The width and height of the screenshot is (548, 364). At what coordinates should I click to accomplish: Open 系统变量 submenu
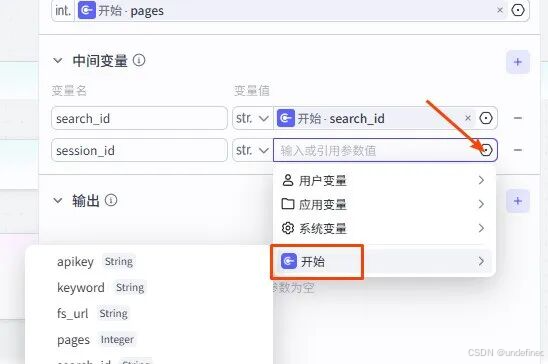coord(384,228)
